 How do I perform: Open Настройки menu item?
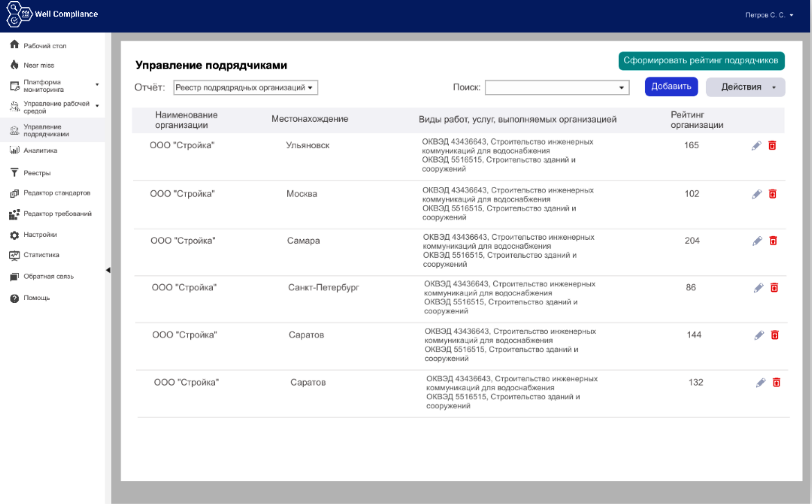coord(40,235)
